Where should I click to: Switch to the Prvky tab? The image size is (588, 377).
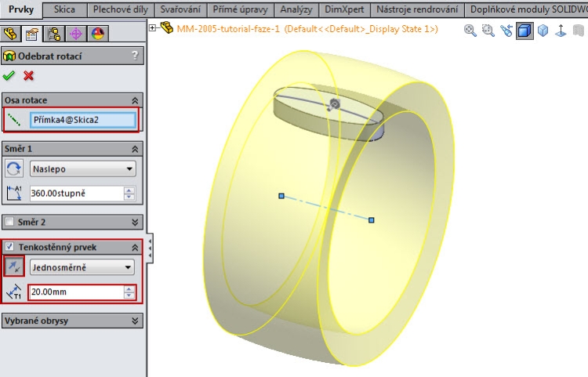point(21,9)
